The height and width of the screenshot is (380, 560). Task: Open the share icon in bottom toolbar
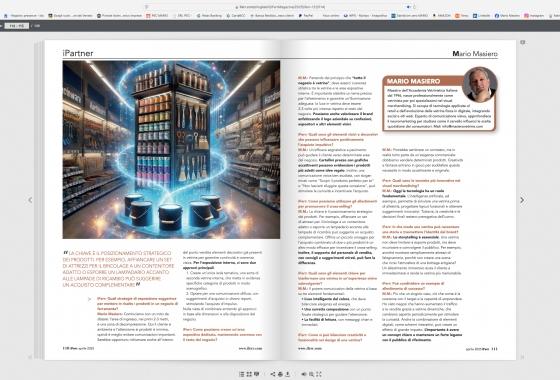pyautogui.click(x=273, y=374)
